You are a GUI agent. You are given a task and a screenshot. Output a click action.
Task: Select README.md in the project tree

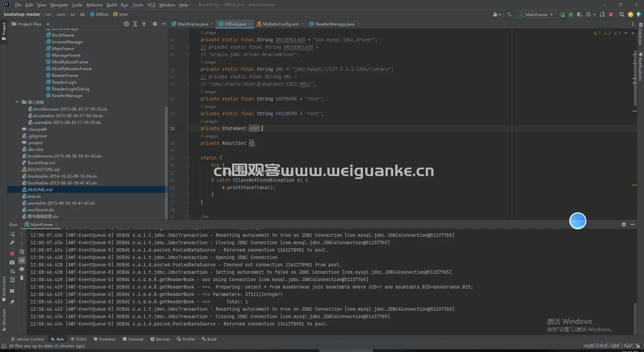click(x=87, y=189)
